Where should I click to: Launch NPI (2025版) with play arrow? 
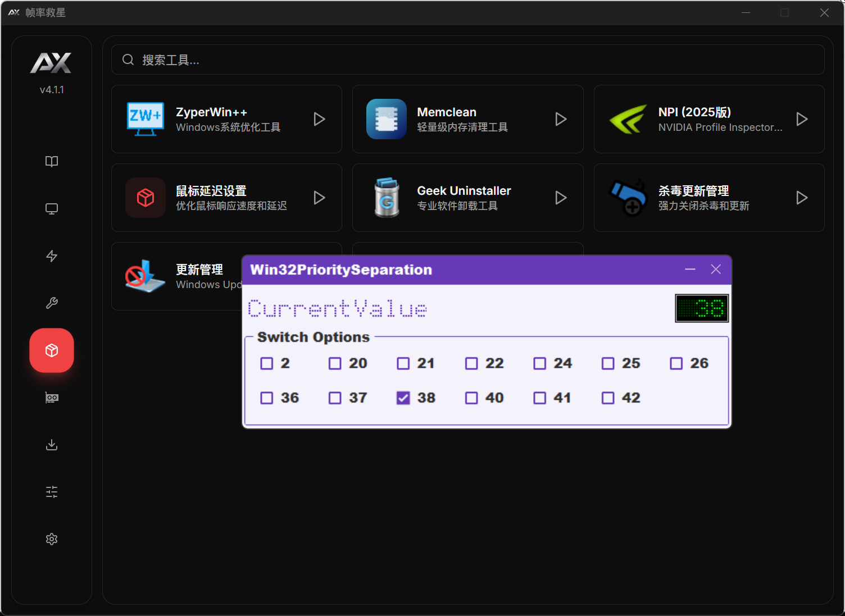(802, 119)
